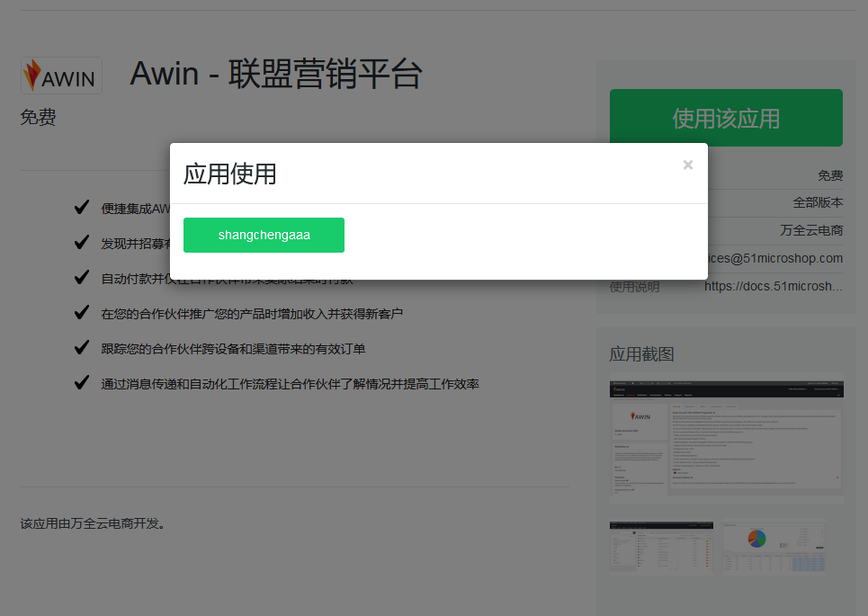Screen dimensions: 868x616
Task: Click the 应用使用 dialog heading
Action: 229,174
